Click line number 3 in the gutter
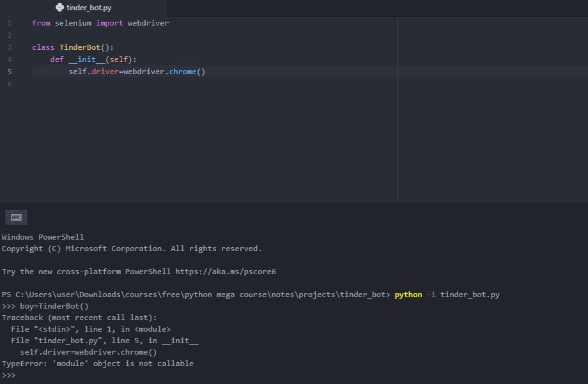Screen dimensions: 588x384 [10, 47]
